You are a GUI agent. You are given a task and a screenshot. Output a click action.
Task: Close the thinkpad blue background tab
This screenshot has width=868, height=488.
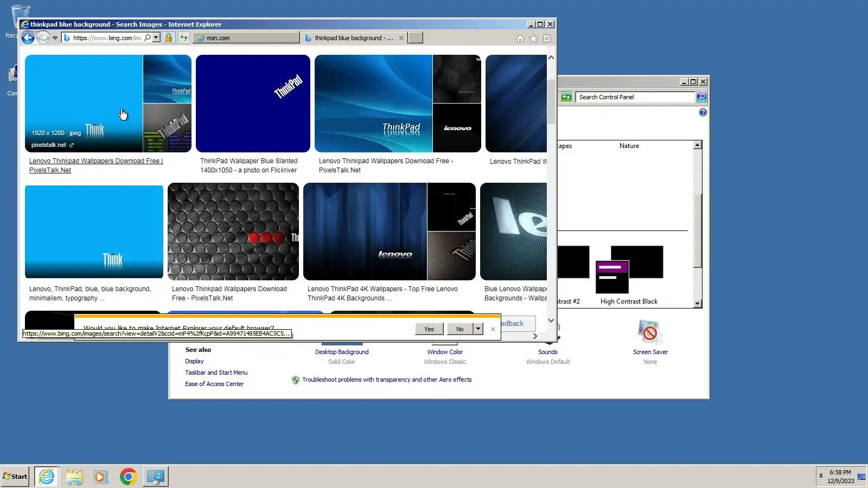point(401,38)
